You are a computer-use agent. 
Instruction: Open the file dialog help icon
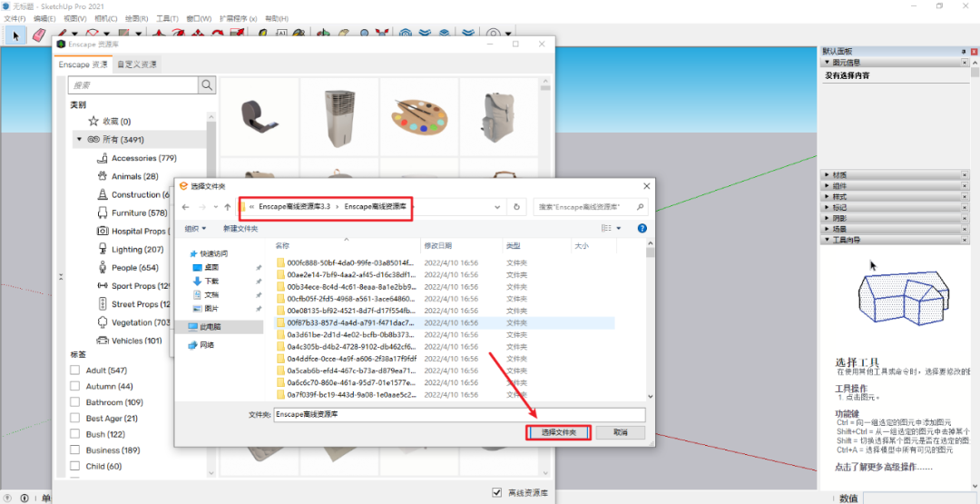[x=642, y=228]
